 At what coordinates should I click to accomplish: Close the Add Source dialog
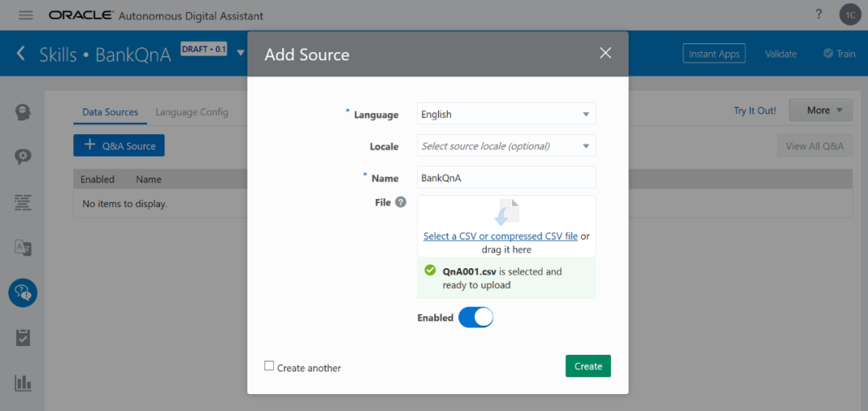tap(605, 53)
